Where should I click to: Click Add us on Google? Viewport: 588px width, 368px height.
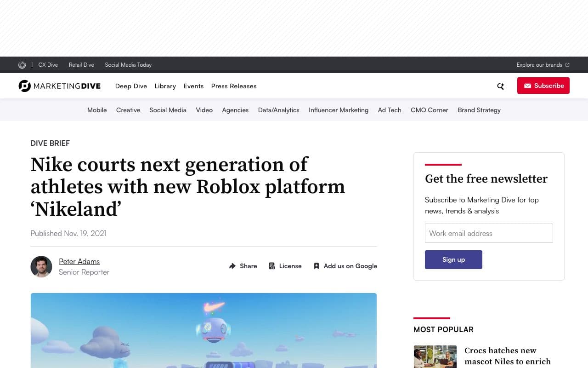pos(351,266)
